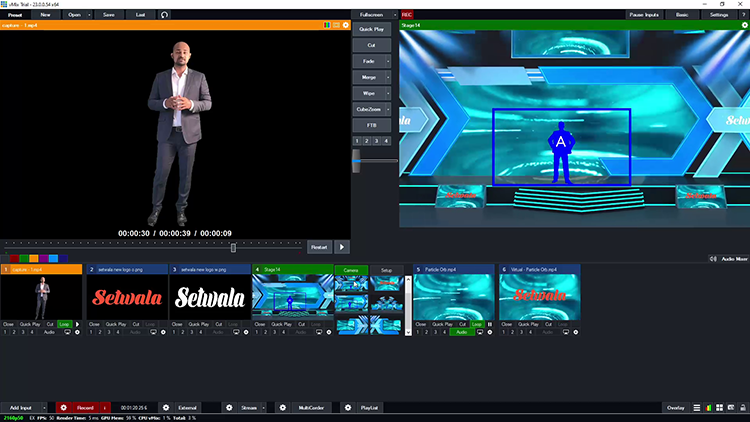Toggle Loop on the Particle Orb.mp4 input
The image size is (750, 422).
477,324
